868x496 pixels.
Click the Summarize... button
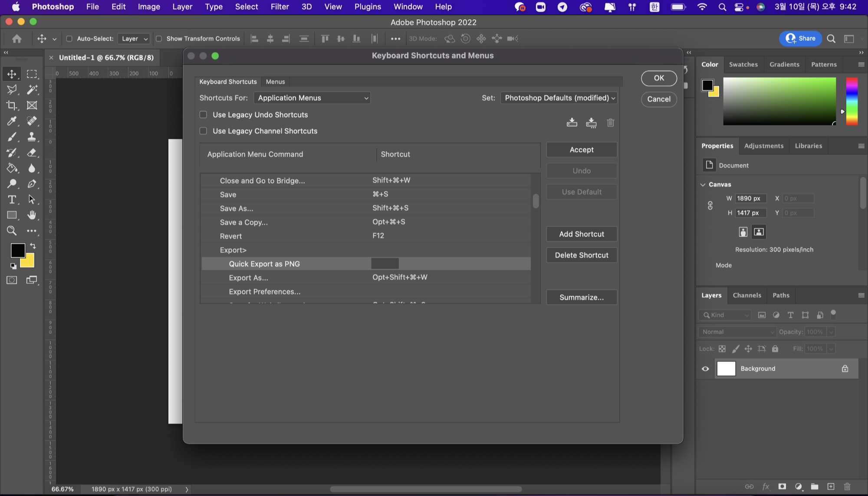(582, 297)
